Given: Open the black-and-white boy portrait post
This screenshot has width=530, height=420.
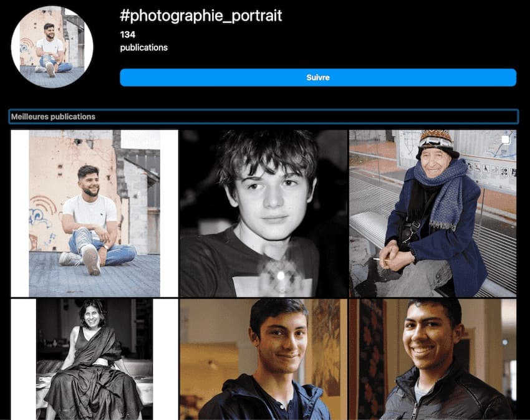Looking at the screenshot, I should point(264,213).
